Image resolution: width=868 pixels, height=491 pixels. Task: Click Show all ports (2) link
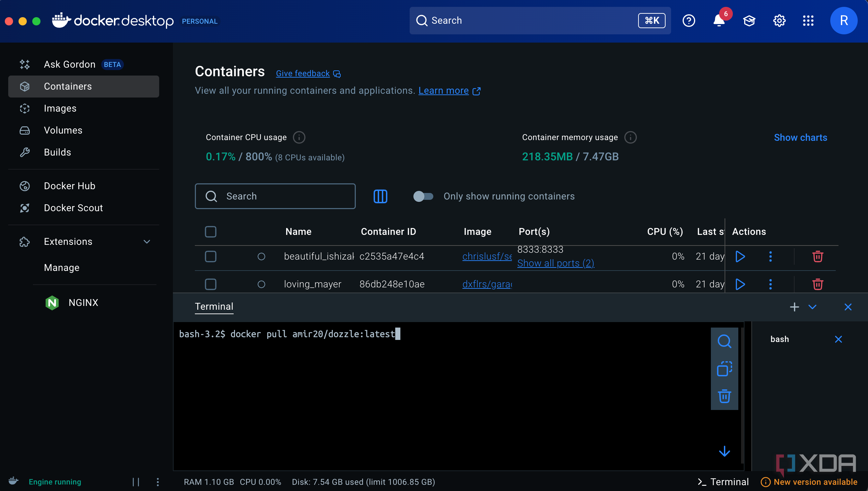556,263
